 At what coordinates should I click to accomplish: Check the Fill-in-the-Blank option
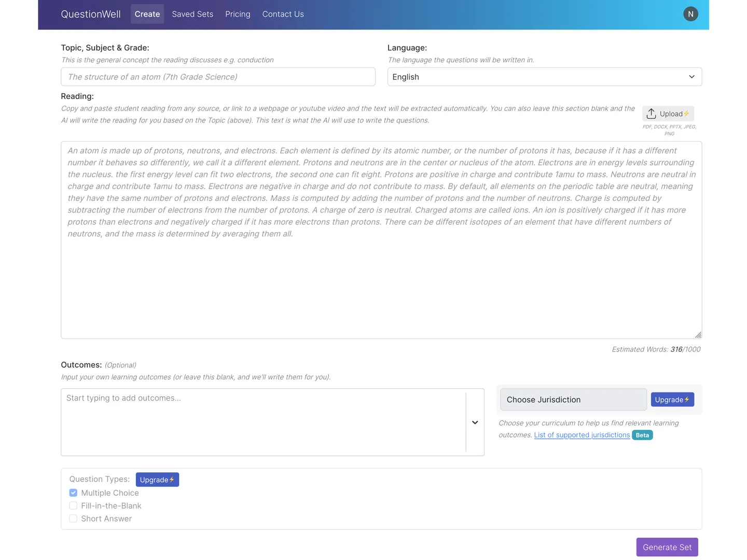tap(73, 506)
